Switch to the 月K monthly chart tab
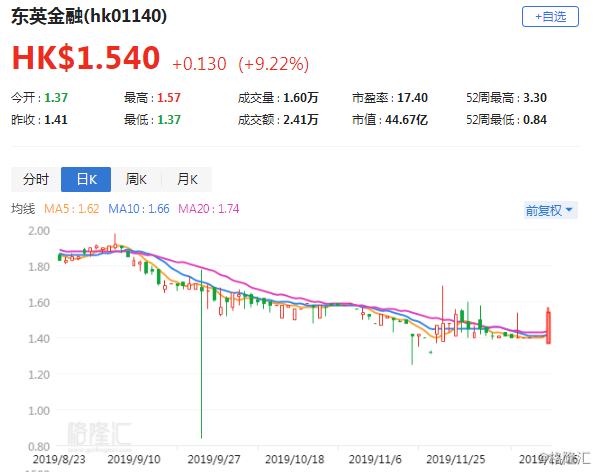Viewport: 598px width, 472px height. pyautogui.click(x=187, y=179)
